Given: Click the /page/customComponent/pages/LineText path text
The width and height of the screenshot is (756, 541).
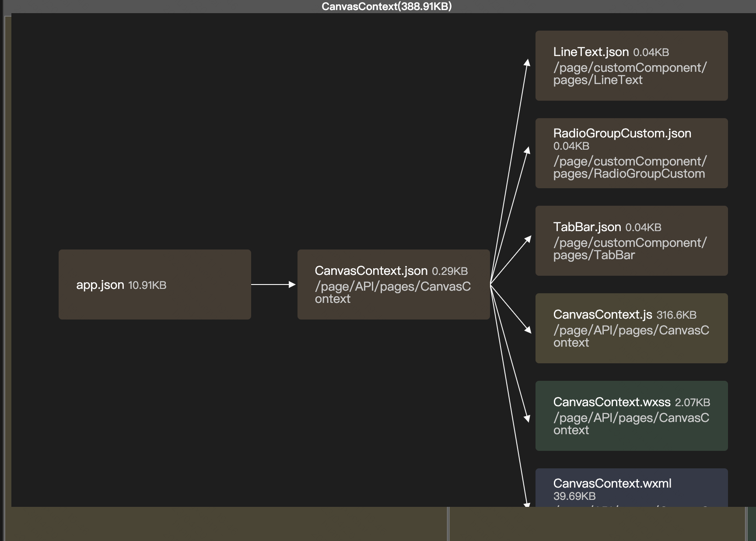Looking at the screenshot, I should 630,74.
